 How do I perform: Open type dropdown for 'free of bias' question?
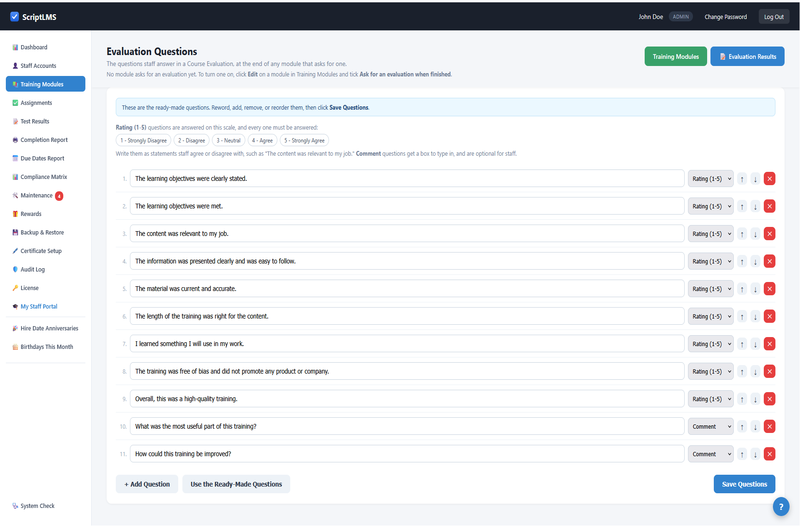(711, 371)
